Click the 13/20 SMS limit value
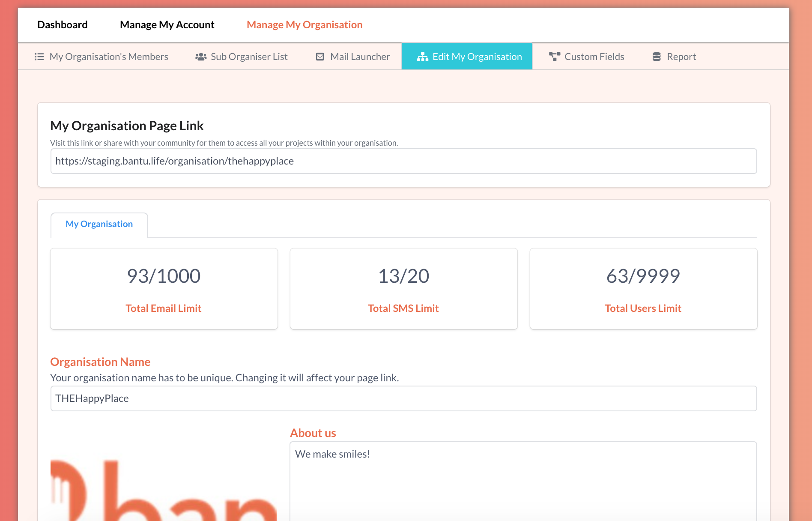 (404, 276)
